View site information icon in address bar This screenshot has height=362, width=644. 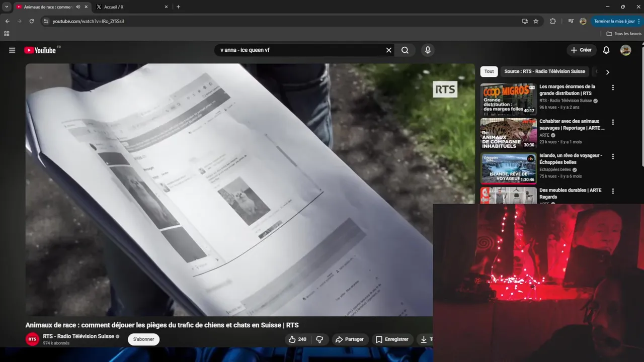click(x=46, y=21)
